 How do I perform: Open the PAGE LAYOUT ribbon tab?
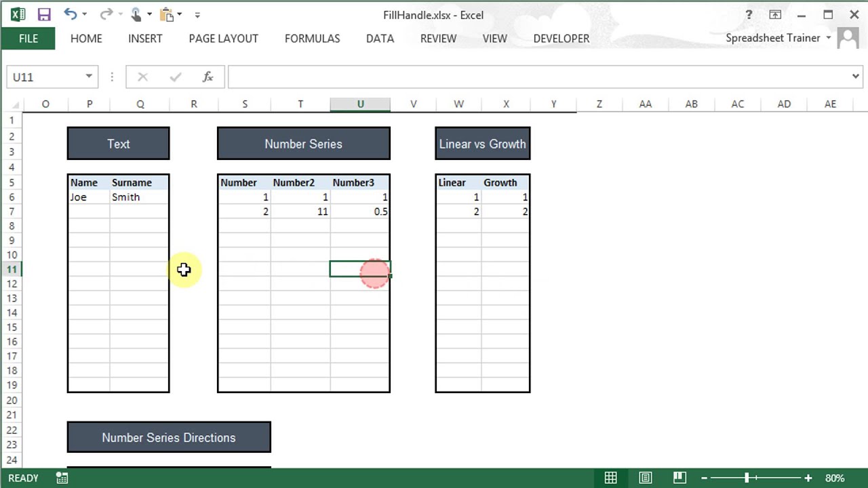pos(223,39)
